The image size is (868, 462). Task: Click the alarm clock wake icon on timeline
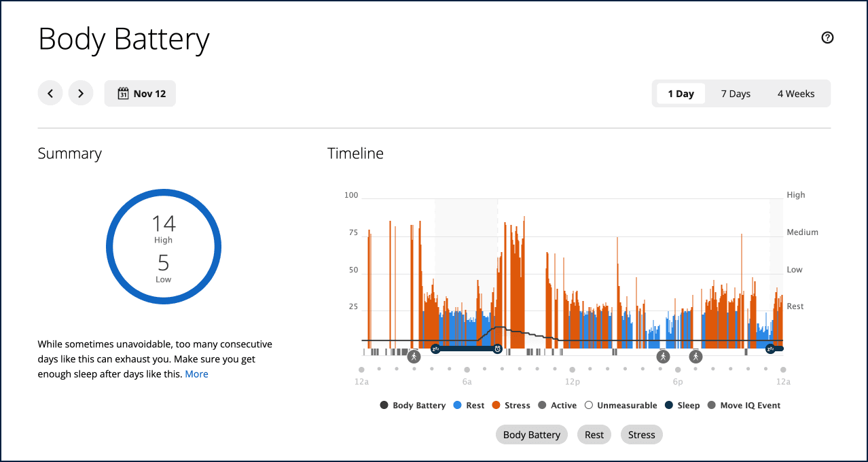(497, 349)
